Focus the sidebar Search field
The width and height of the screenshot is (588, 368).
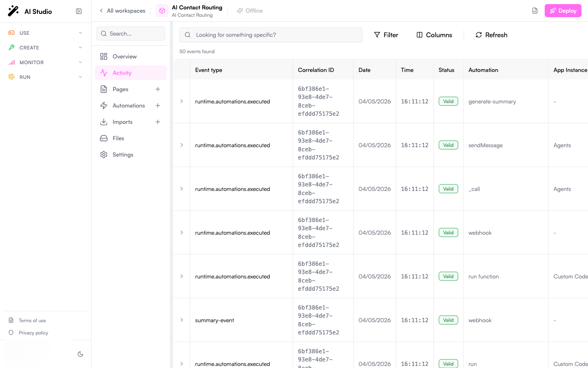131,34
